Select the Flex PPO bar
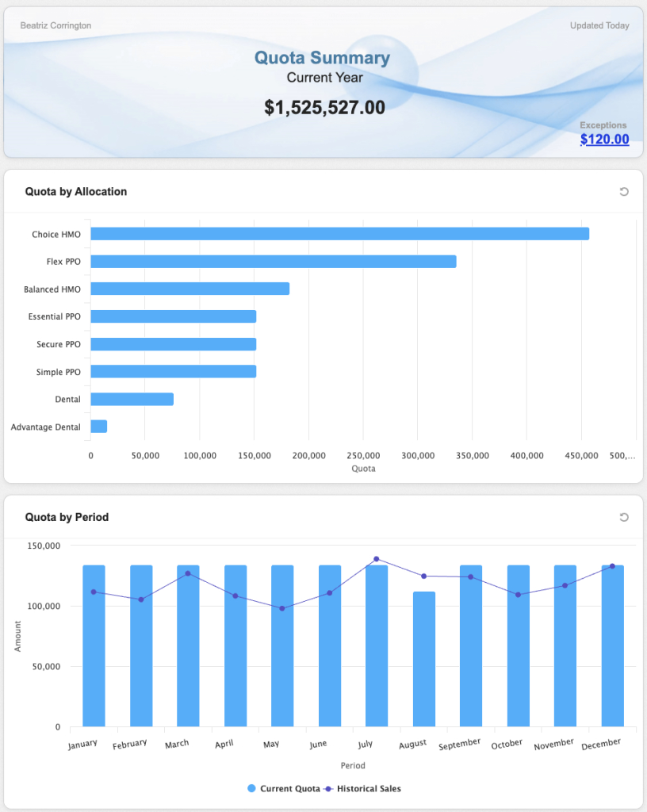 [273, 262]
